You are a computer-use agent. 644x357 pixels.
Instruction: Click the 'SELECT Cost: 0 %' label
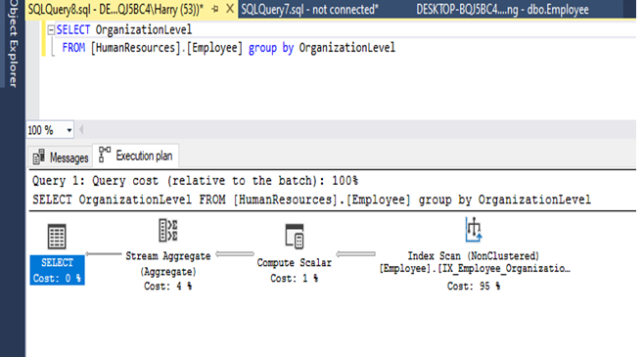(57, 270)
